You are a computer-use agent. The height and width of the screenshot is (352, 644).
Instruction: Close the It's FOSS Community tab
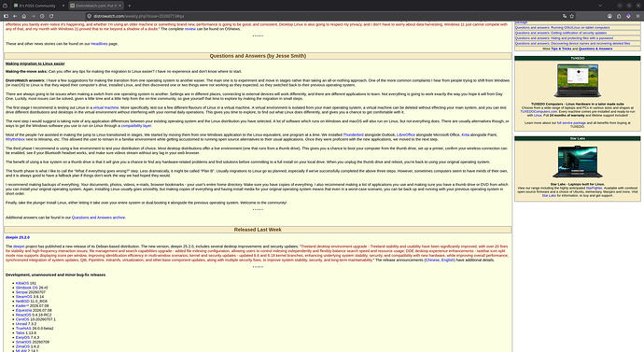coord(63,6)
